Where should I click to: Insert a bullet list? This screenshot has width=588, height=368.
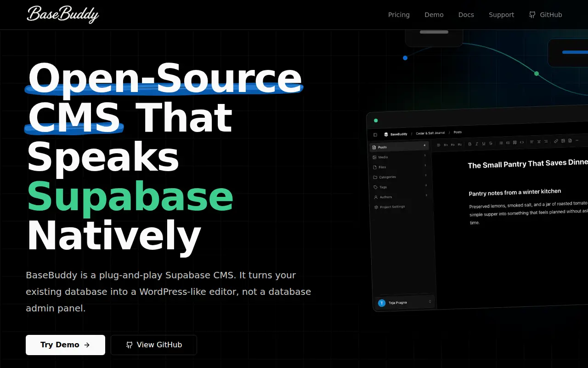tap(501, 143)
